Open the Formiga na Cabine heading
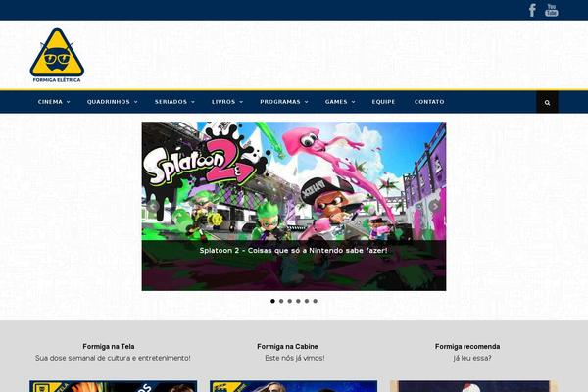The image size is (588, 392). pos(287,346)
